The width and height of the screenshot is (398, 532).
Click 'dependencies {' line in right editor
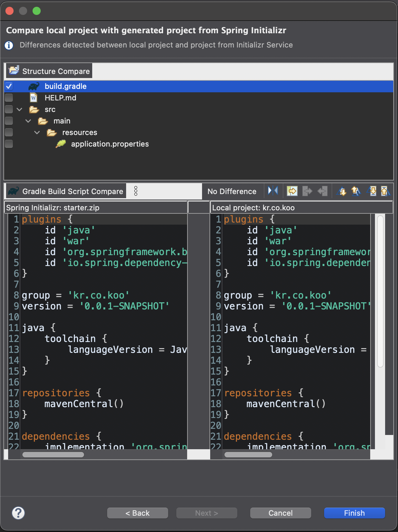[x=264, y=436]
